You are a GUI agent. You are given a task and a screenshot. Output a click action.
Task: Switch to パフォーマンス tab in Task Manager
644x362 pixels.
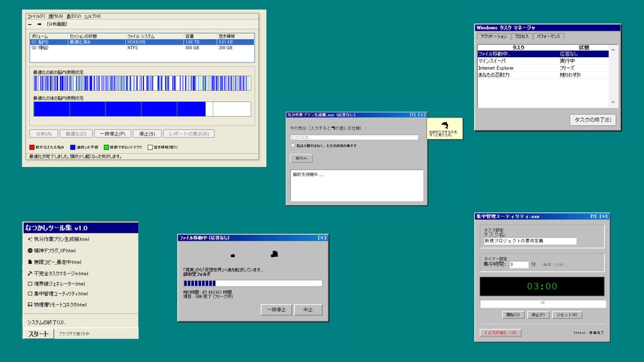[x=548, y=36]
